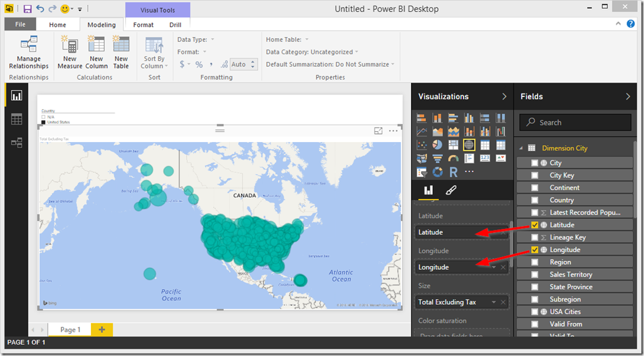Screen dimensions: 644x356
Task: Select the Scatter chart visualization
Action: [422, 145]
